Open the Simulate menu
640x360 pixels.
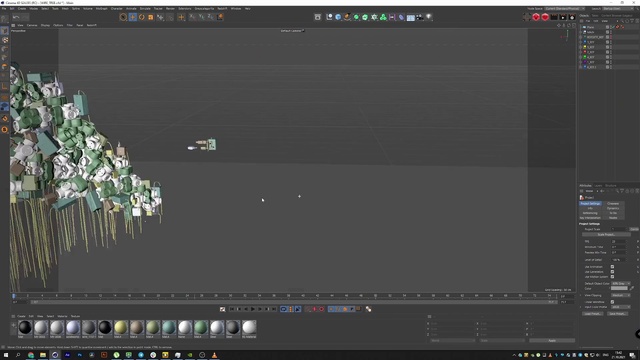pos(145,9)
